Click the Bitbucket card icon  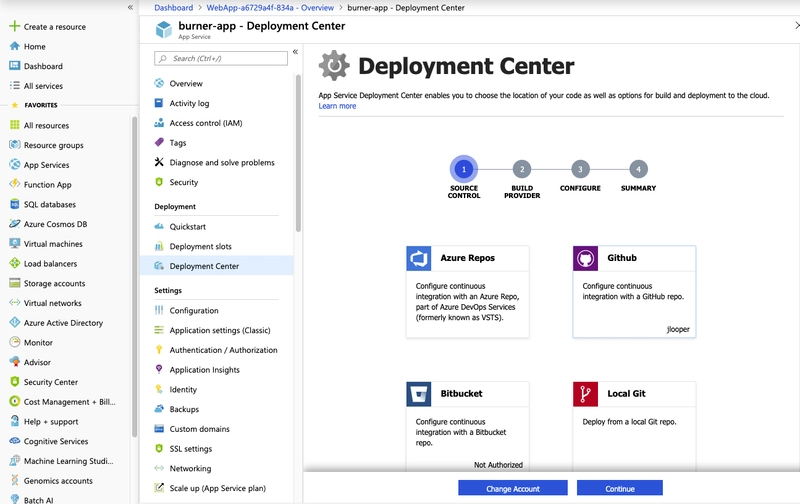pyautogui.click(x=419, y=394)
